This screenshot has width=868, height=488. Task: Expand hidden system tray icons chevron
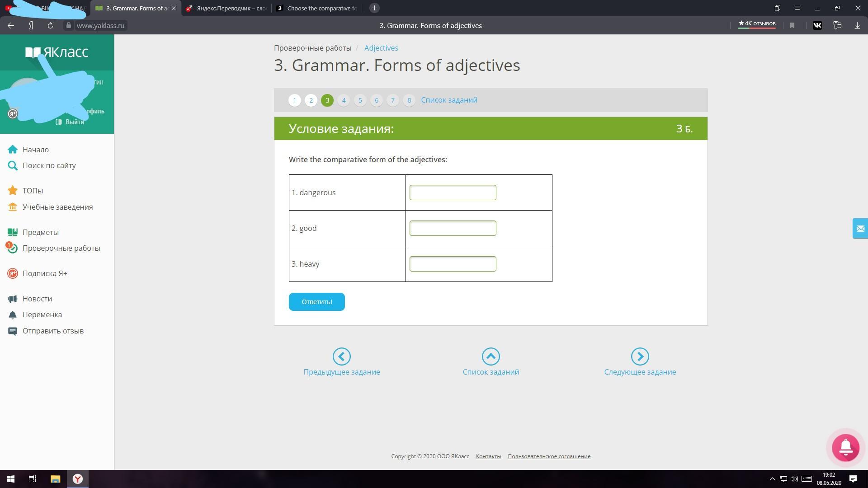(773, 479)
